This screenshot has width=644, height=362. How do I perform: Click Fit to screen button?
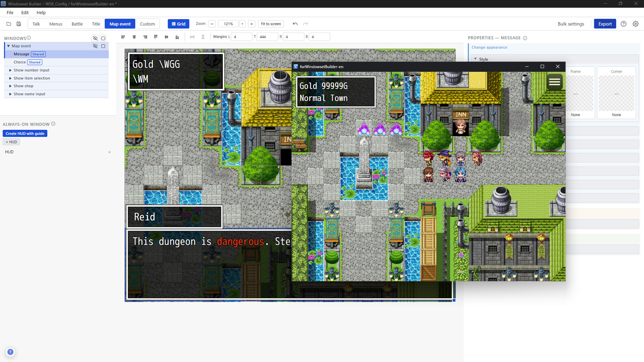coord(271,24)
